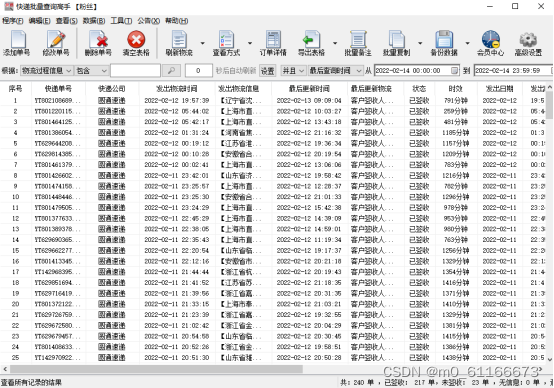This screenshot has width=554, height=388.
Task: Sort by the 发出物流时间 column header
Action: point(177,88)
